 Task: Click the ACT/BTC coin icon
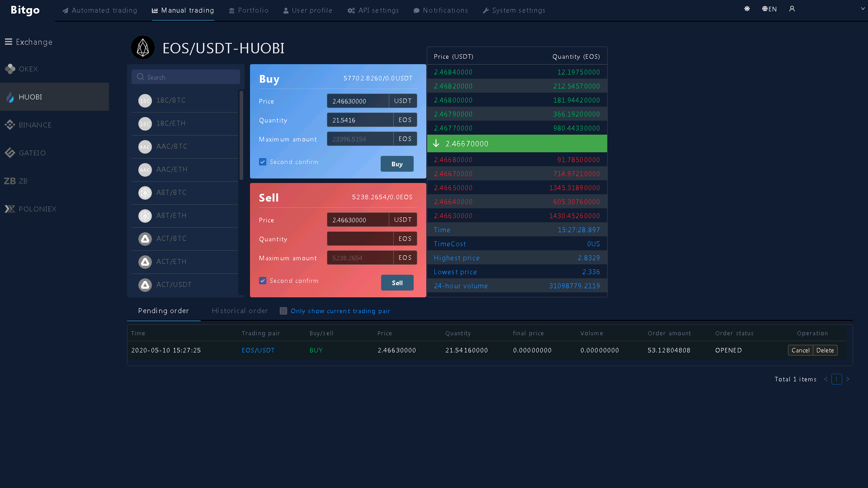coord(145,239)
